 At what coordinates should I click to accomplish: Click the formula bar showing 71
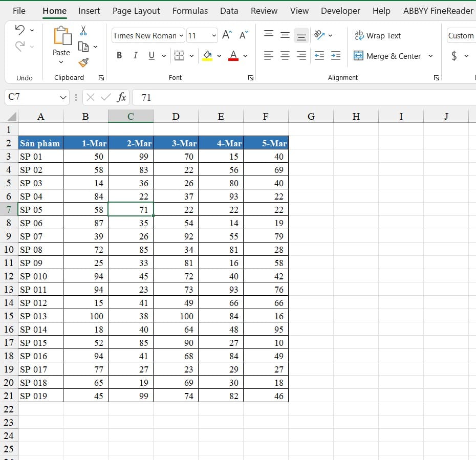[304, 97]
